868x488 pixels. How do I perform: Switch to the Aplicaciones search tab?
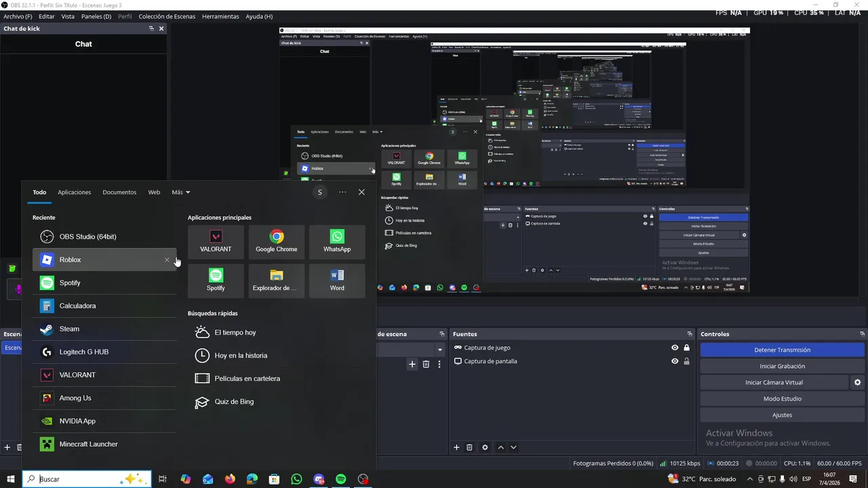pyautogui.click(x=74, y=192)
